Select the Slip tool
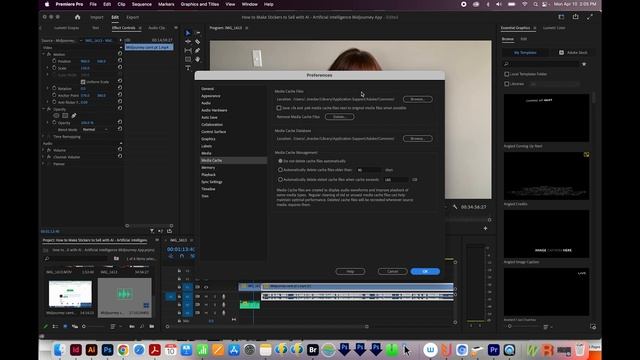This screenshot has width=640, height=360. coord(188,51)
